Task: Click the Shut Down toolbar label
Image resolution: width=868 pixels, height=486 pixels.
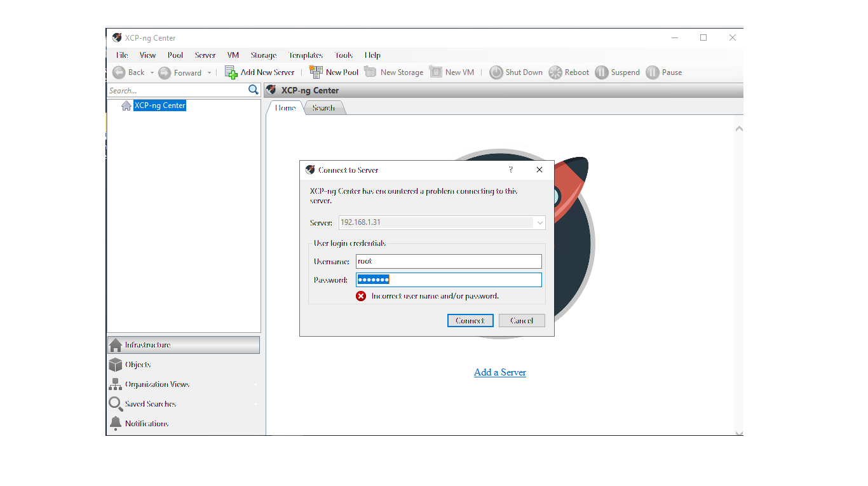Action: [524, 72]
